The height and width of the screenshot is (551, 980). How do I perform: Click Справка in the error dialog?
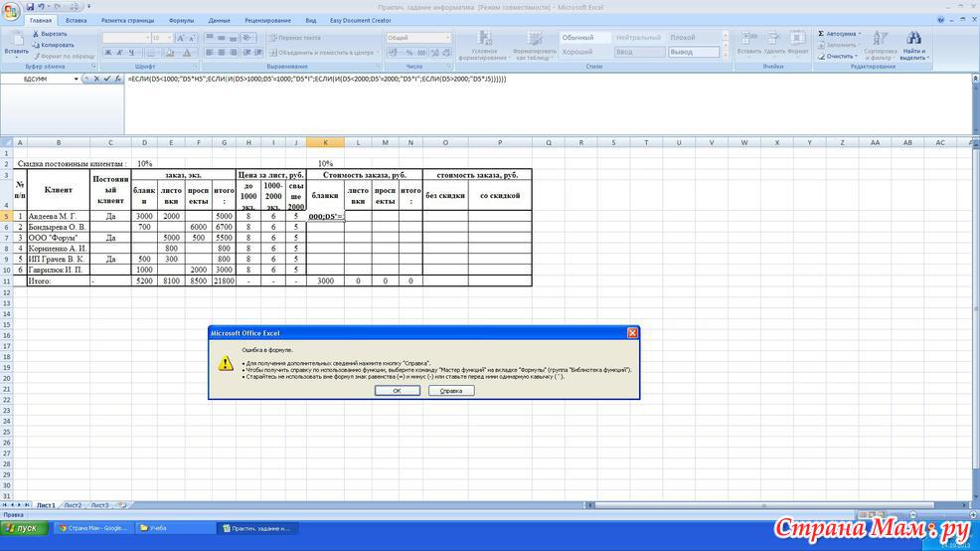[451, 391]
